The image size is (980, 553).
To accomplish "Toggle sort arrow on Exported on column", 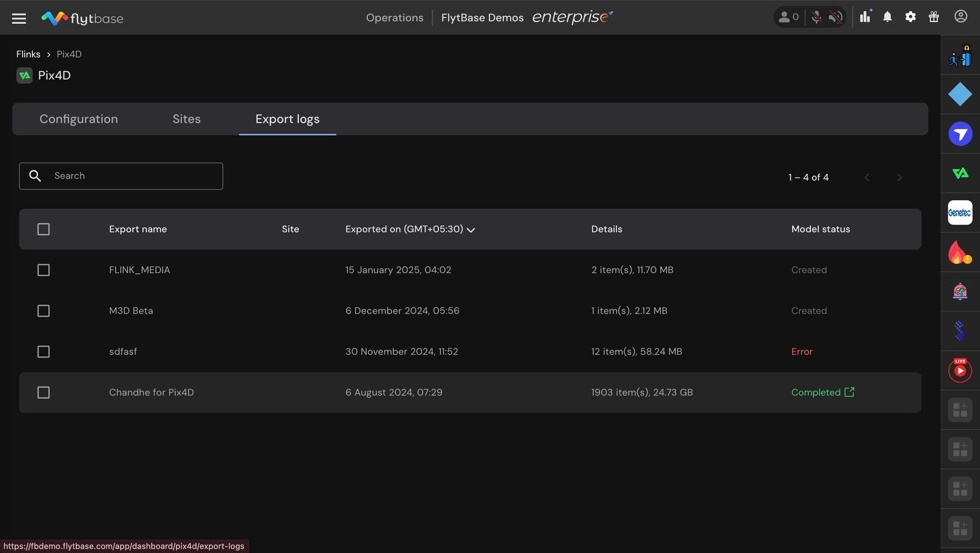I will 471,230.
